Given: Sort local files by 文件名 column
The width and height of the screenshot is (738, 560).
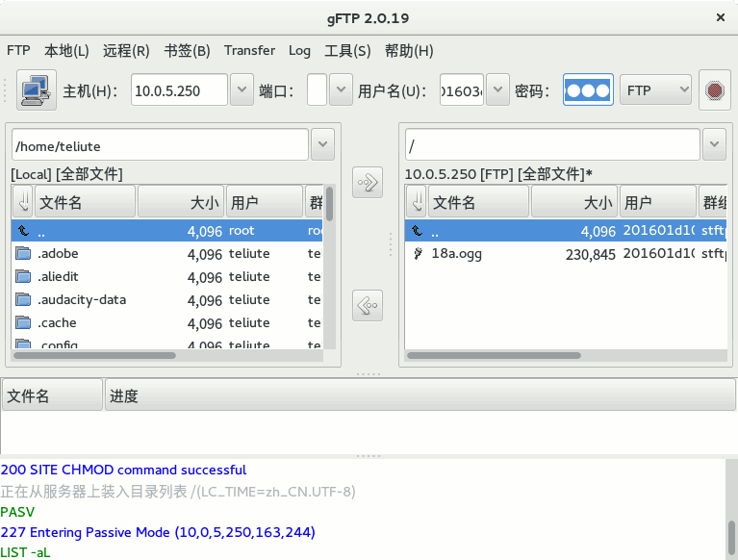Looking at the screenshot, I should (x=86, y=202).
